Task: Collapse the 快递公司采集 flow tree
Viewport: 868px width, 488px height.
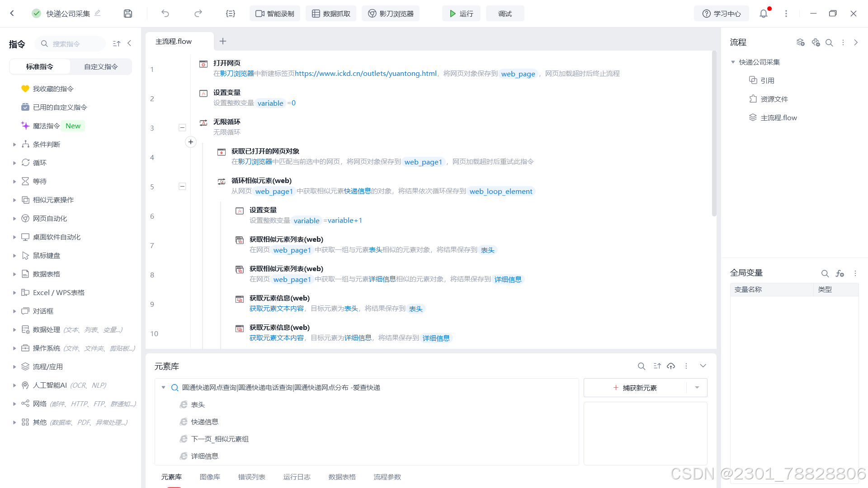Action: pyautogui.click(x=733, y=62)
